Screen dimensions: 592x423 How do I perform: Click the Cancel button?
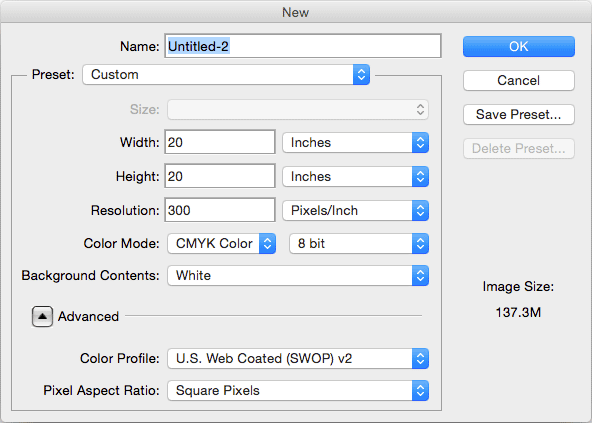click(519, 80)
